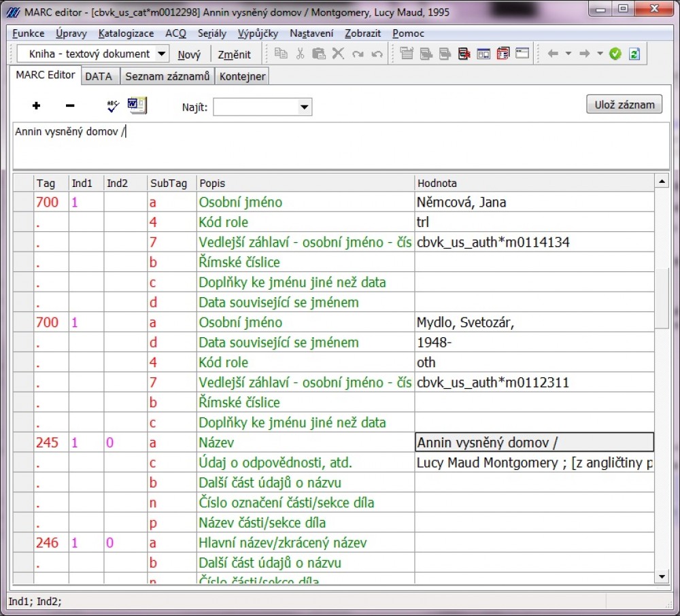
Task: Click the plus icon to add a field
Action: point(36,106)
